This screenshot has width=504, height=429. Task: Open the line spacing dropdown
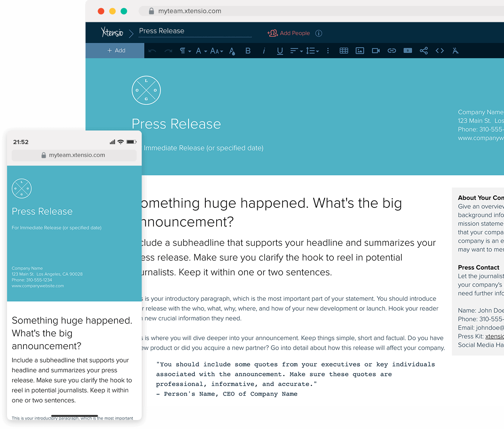[312, 50]
